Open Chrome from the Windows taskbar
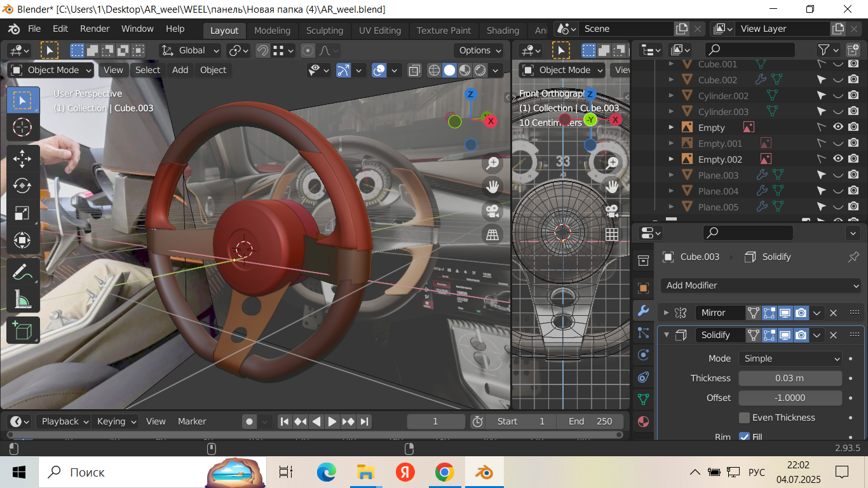The height and width of the screenshot is (488, 868). (444, 472)
